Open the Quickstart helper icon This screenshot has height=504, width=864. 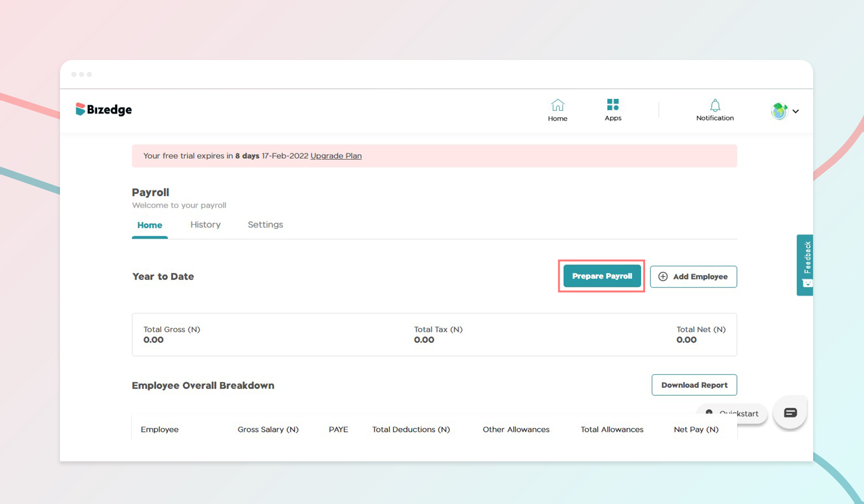coord(709,413)
